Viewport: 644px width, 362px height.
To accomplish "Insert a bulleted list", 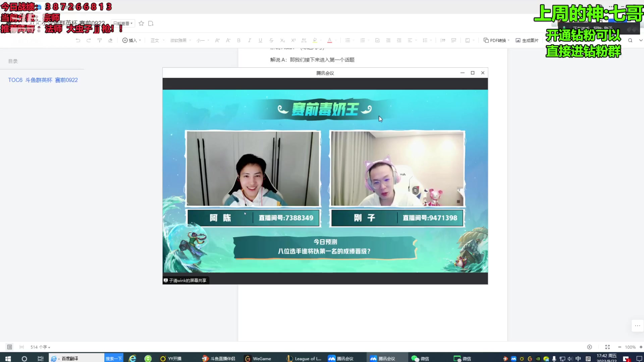I will click(347, 40).
